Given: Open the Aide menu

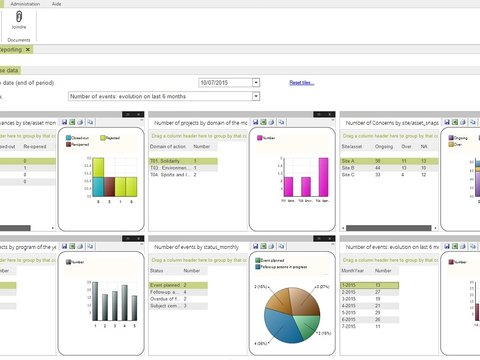Looking at the screenshot, I should pyautogui.click(x=56, y=4).
